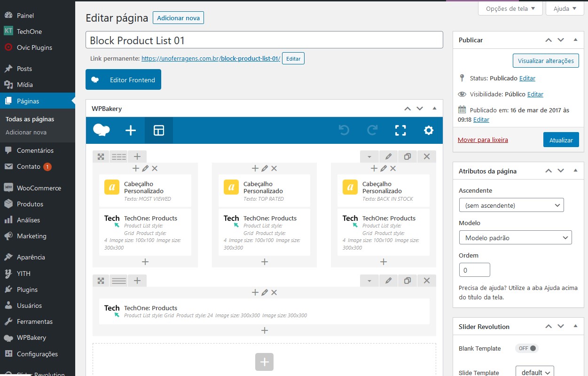Viewport: 588px width, 376px height.
Task: Edit the MOST VIEWED column pencil
Action: [x=145, y=168]
